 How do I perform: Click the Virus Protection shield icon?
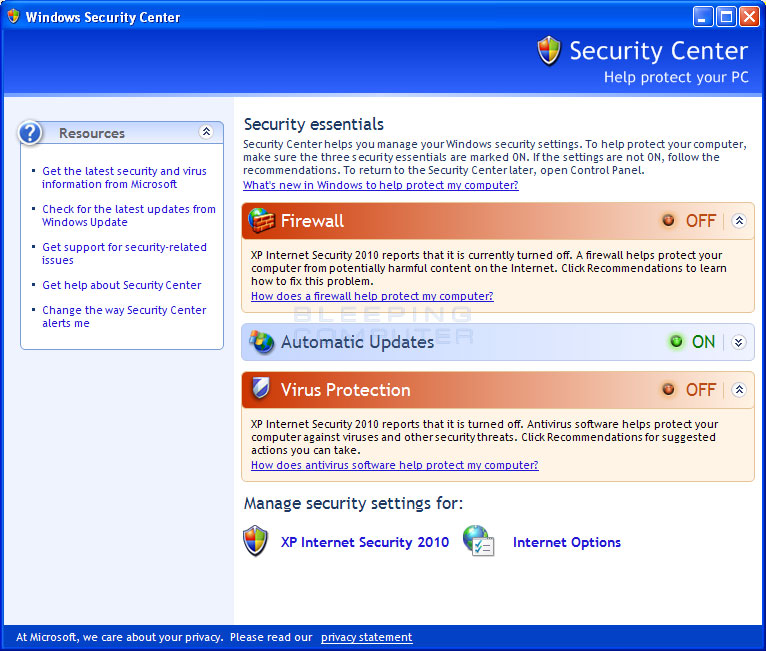261,389
